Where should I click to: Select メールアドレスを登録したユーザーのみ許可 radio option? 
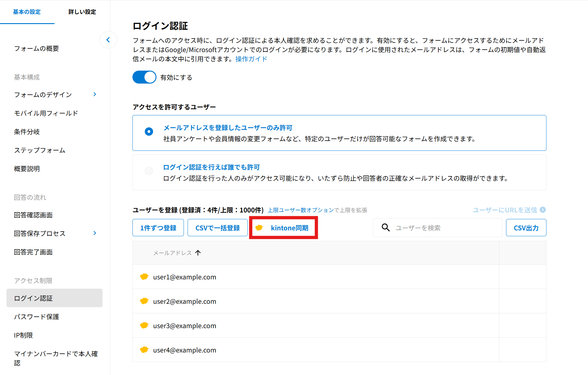[149, 132]
